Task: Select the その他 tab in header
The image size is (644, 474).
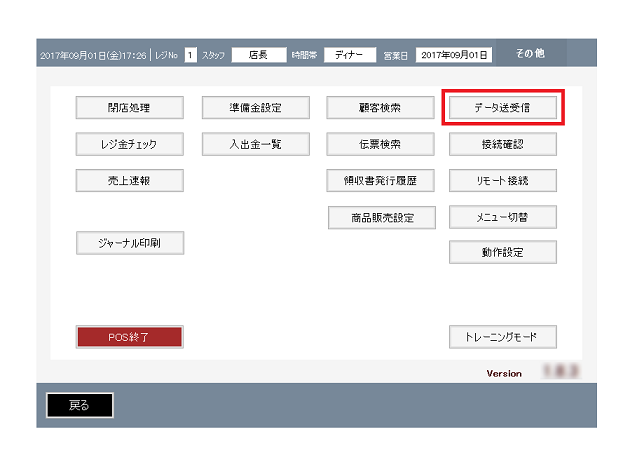Action: tap(531, 53)
